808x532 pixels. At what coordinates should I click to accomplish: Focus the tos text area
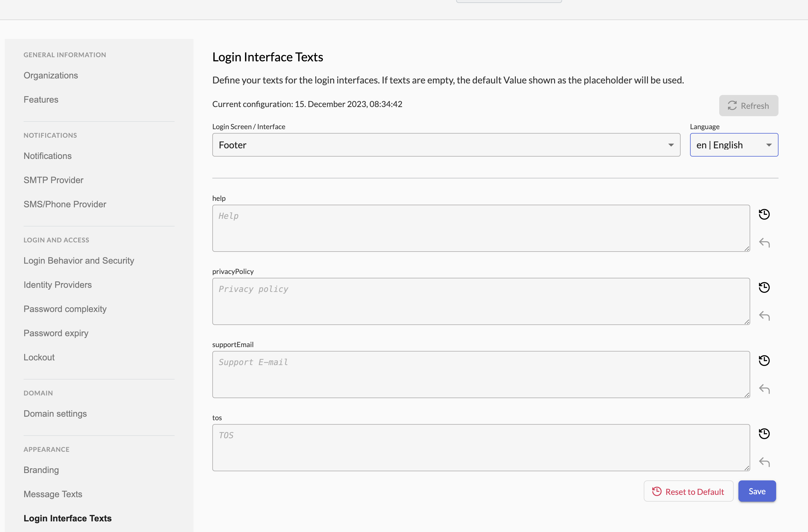(481, 447)
